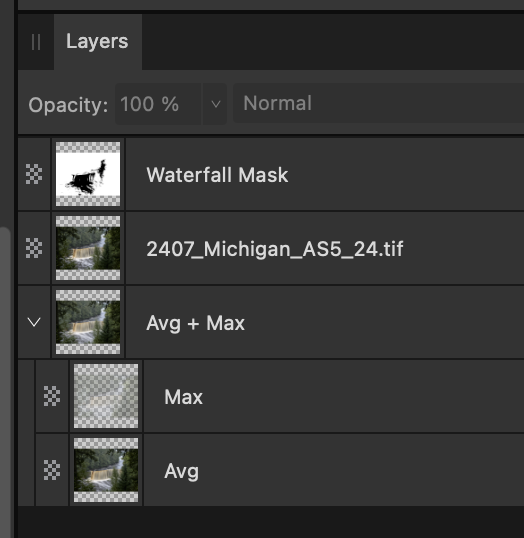Select the Waterfall Mask layer name
Viewport: 524px width, 538px height.
coord(217,175)
